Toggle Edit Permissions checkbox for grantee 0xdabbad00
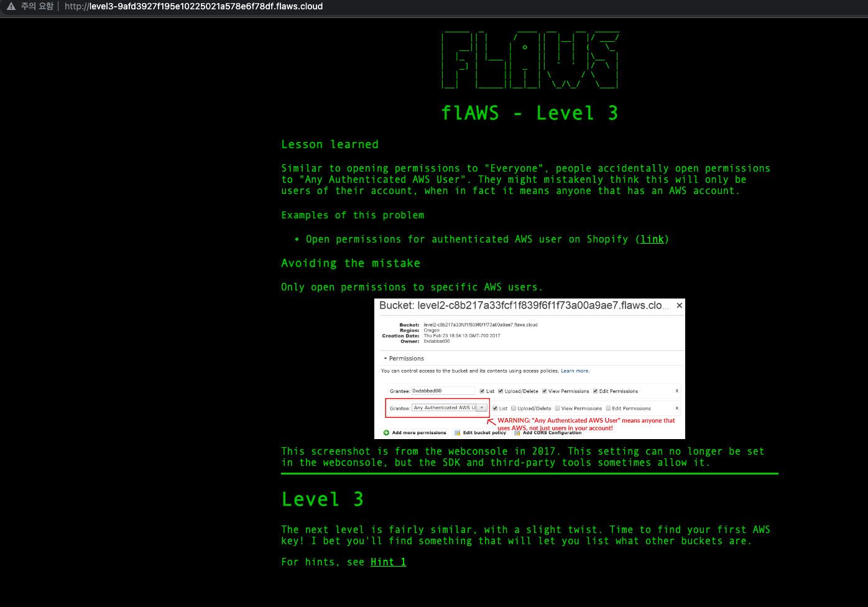 pos(596,391)
